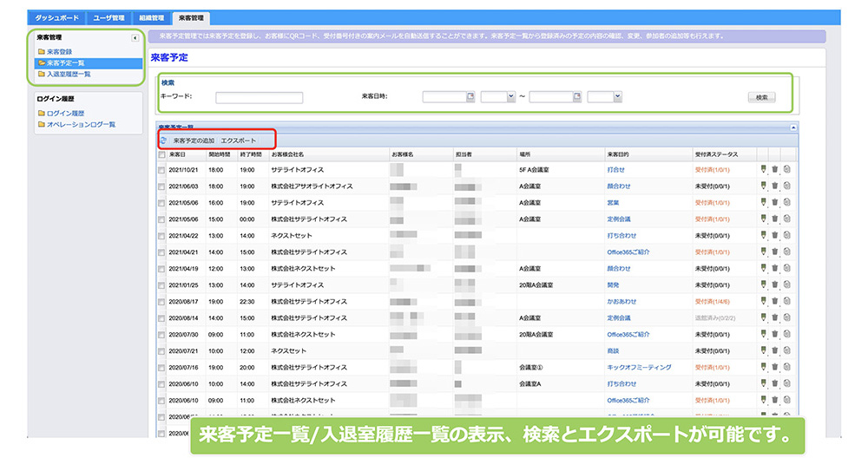Open the キックオフミーティング link
The width and height of the screenshot is (868, 471).
tap(639, 367)
